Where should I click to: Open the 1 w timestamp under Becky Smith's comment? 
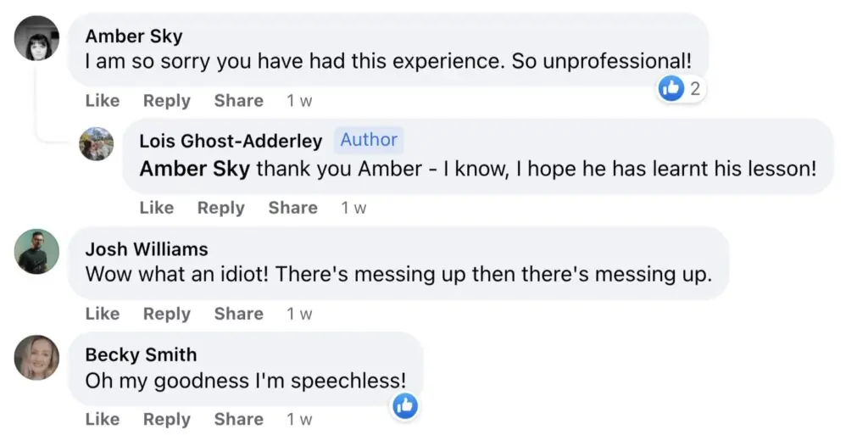point(299,420)
